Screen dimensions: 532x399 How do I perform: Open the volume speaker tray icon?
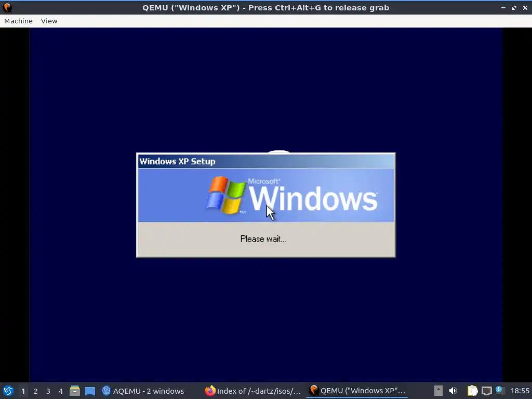coord(453,391)
